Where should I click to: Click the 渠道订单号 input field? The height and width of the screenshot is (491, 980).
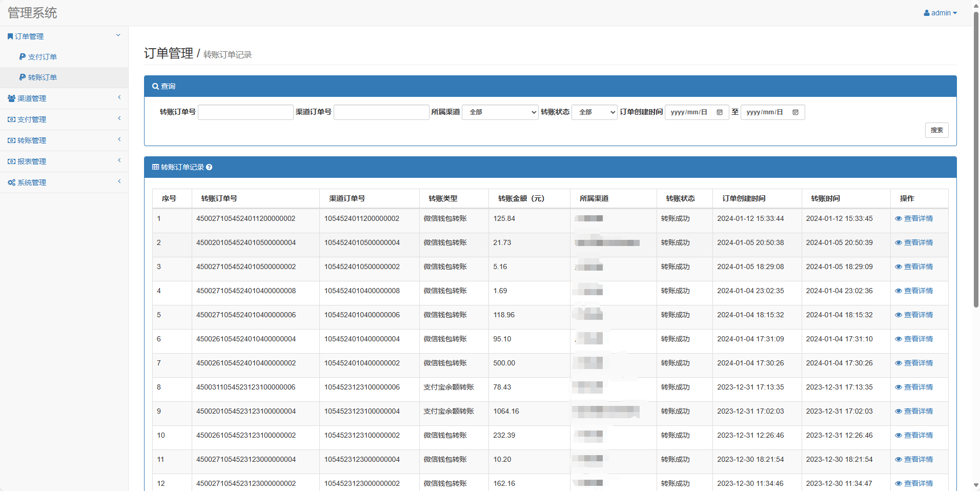(x=381, y=112)
